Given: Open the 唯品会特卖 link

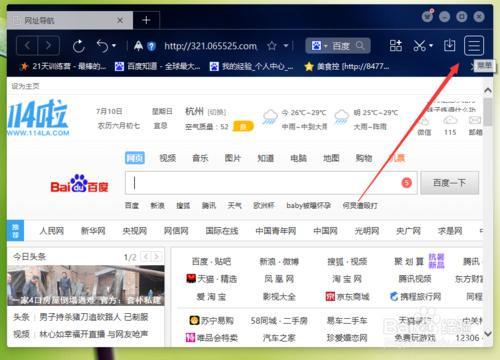Looking at the screenshot, I should (212, 338).
